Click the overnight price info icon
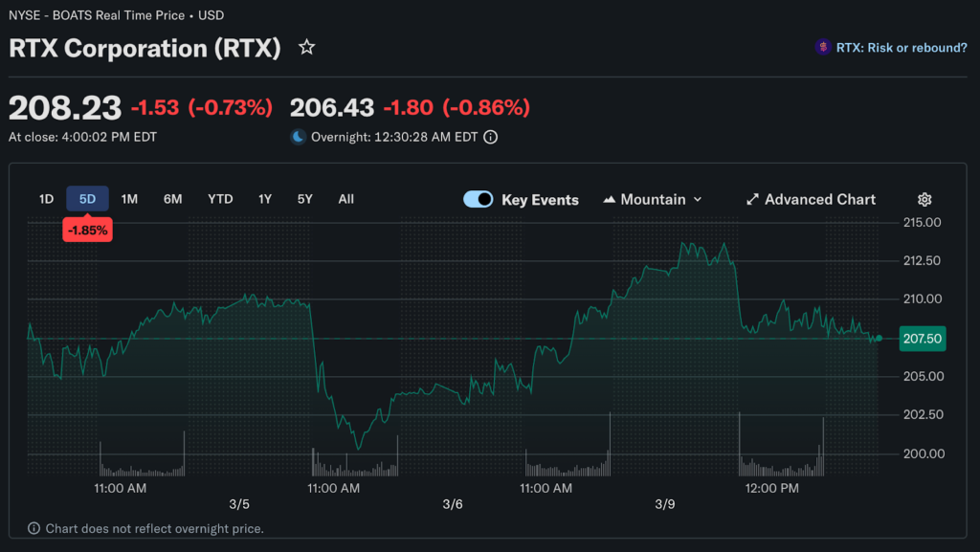This screenshot has width=980, height=552. tap(491, 137)
